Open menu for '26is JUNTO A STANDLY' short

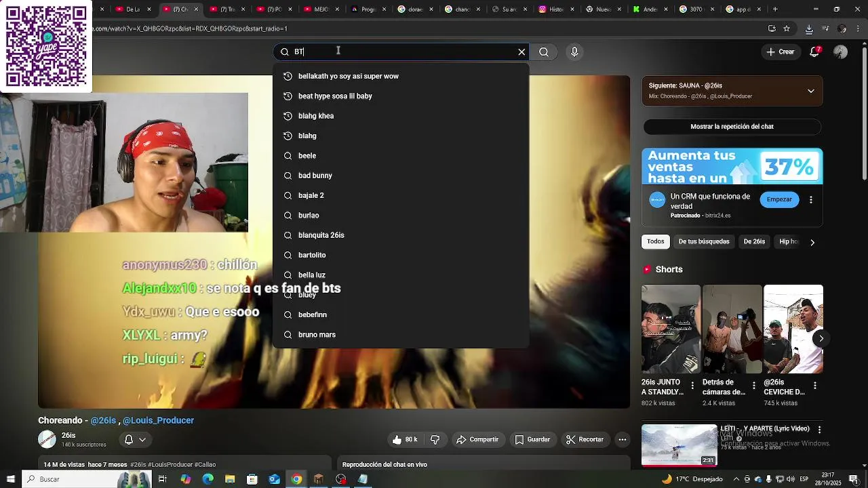click(692, 386)
